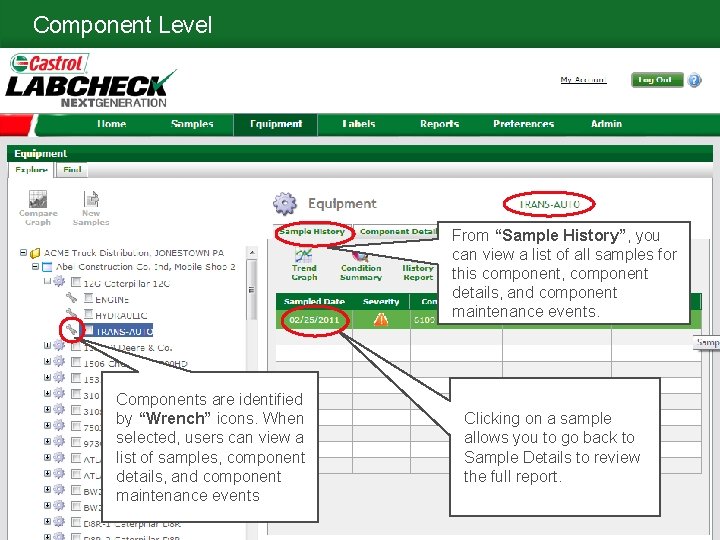Select the HYDRAULIC component label
Screen dimensions: 720x540
121,315
